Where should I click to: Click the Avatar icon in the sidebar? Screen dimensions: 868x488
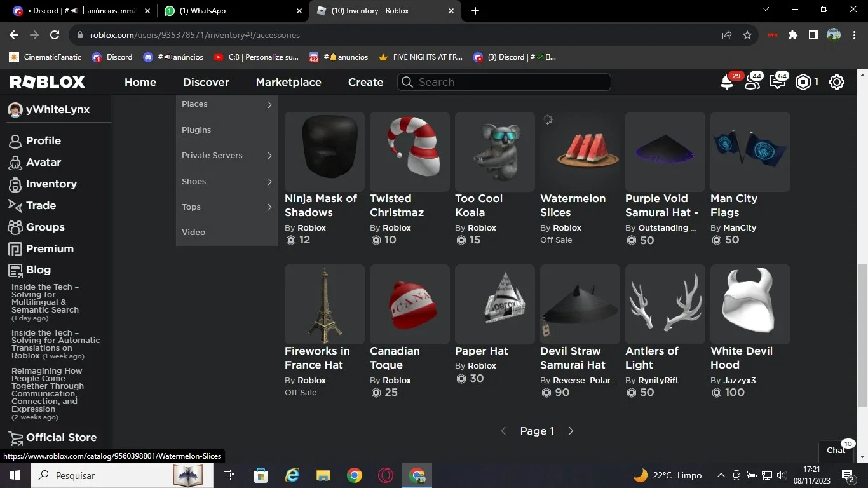pos(15,163)
